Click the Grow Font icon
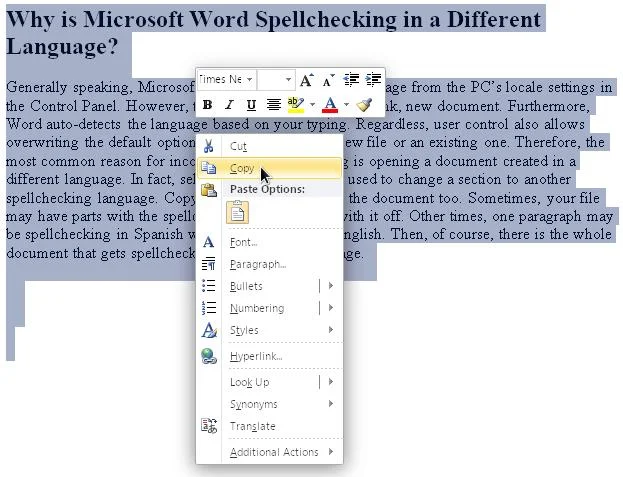This screenshot has height=477, width=623. coord(306,80)
